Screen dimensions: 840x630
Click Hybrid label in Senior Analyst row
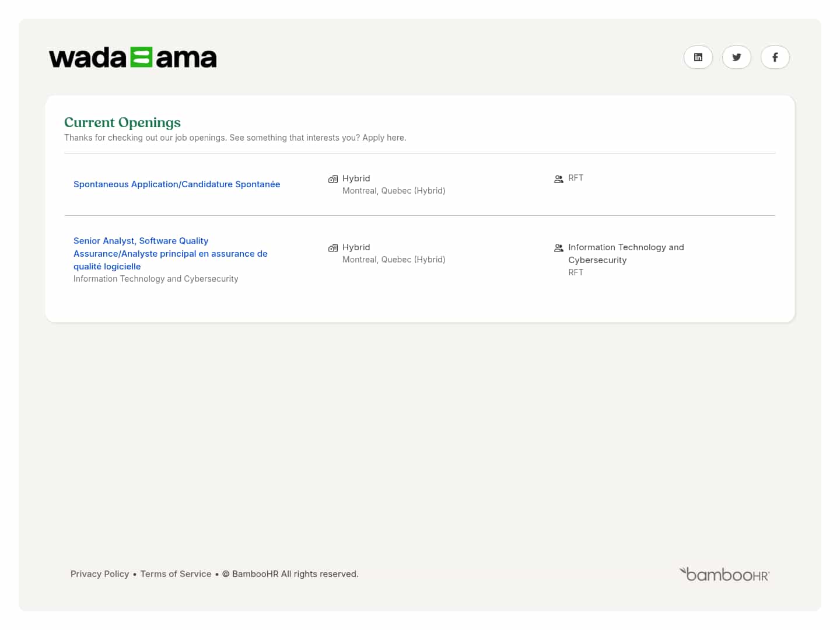(x=356, y=247)
